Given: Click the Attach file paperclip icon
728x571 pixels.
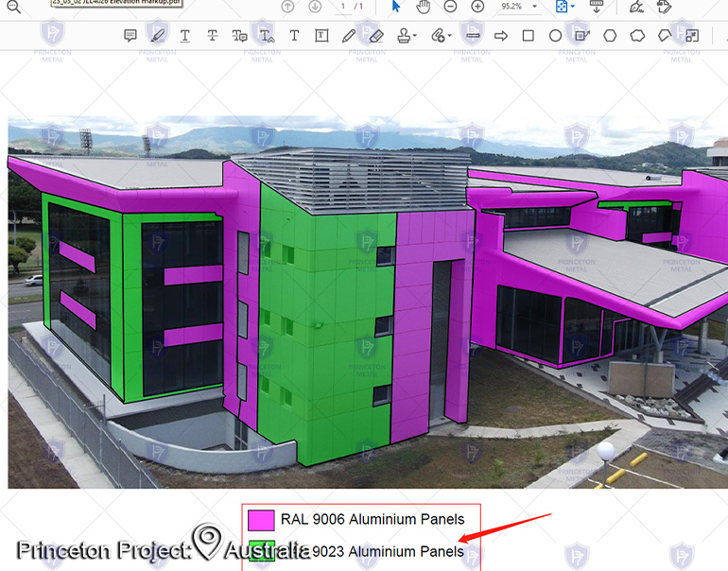Looking at the screenshot, I should coord(438,36).
